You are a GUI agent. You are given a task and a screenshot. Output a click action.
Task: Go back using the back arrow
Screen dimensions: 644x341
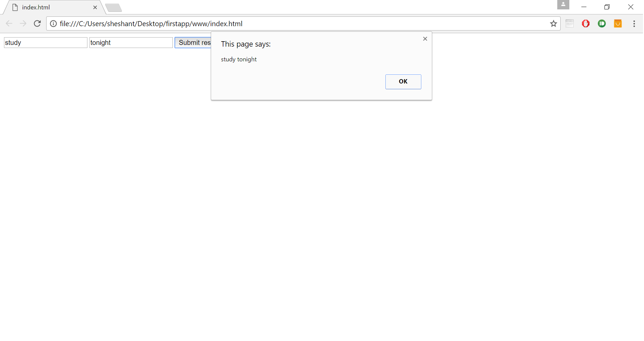click(x=9, y=23)
